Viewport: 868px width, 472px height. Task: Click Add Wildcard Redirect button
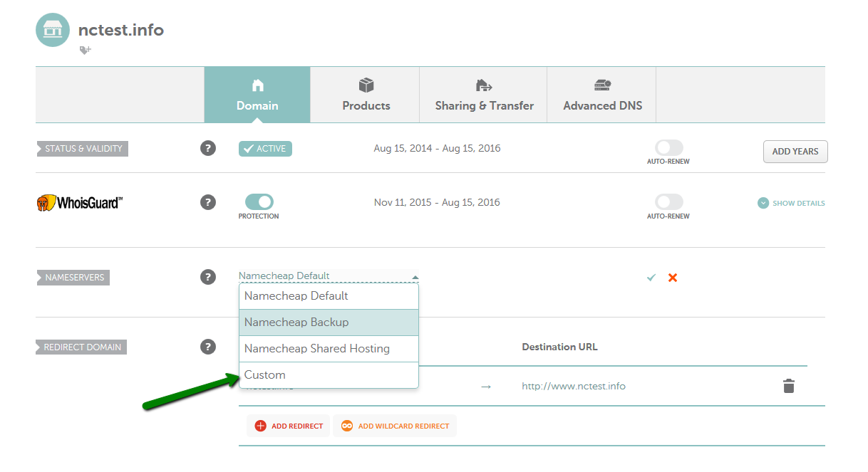[395, 426]
